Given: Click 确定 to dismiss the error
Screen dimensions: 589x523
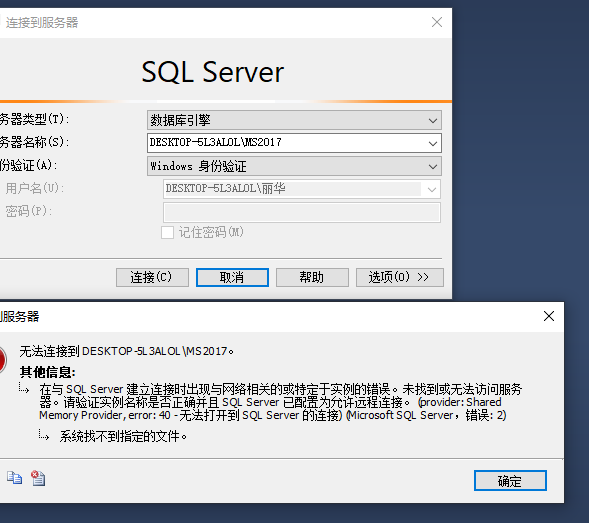Looking at the screenshot, I should 510,481.
